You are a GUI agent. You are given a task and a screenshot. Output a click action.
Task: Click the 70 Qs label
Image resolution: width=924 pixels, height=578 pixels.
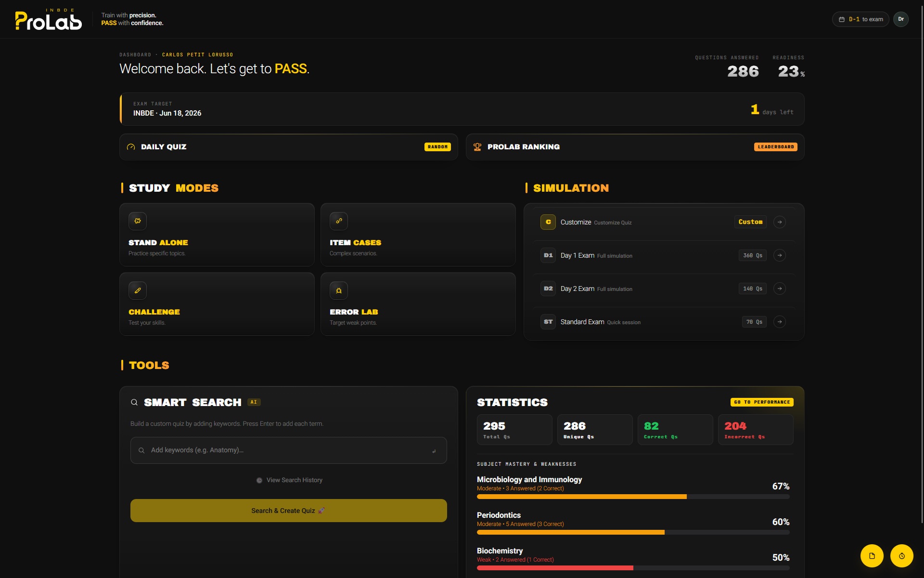tap(754, 322)
